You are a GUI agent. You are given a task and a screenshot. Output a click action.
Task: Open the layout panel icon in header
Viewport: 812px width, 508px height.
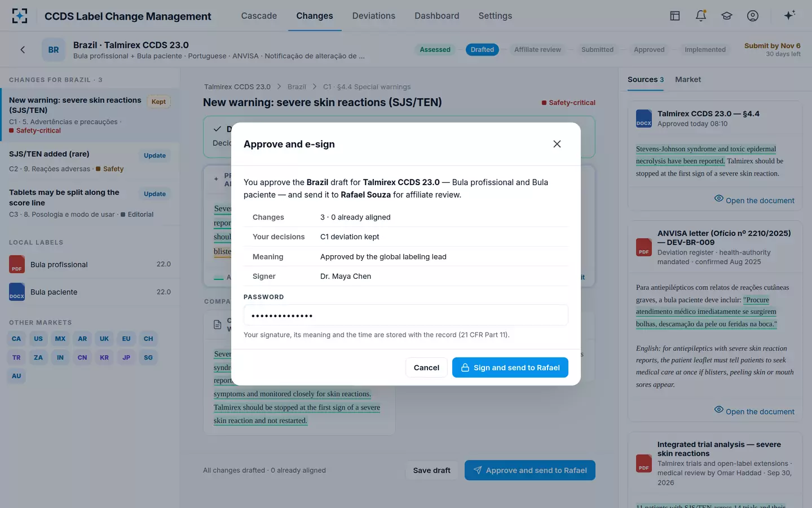(x=675, y=16)
